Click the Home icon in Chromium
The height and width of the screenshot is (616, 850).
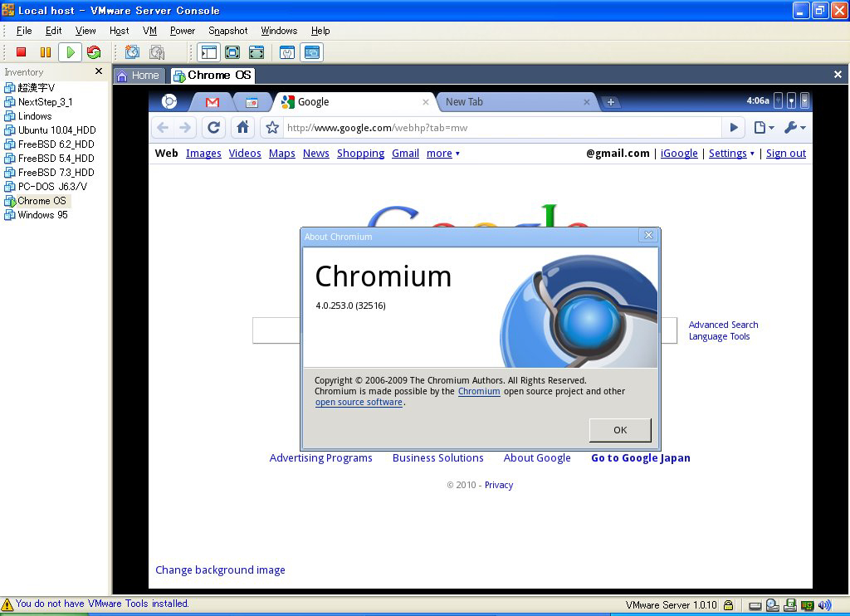pos(242,127)
